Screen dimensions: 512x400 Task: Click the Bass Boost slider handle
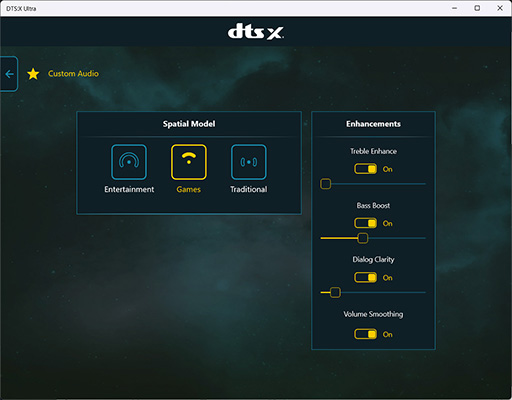pyautogui.click(x=363, y=238)
